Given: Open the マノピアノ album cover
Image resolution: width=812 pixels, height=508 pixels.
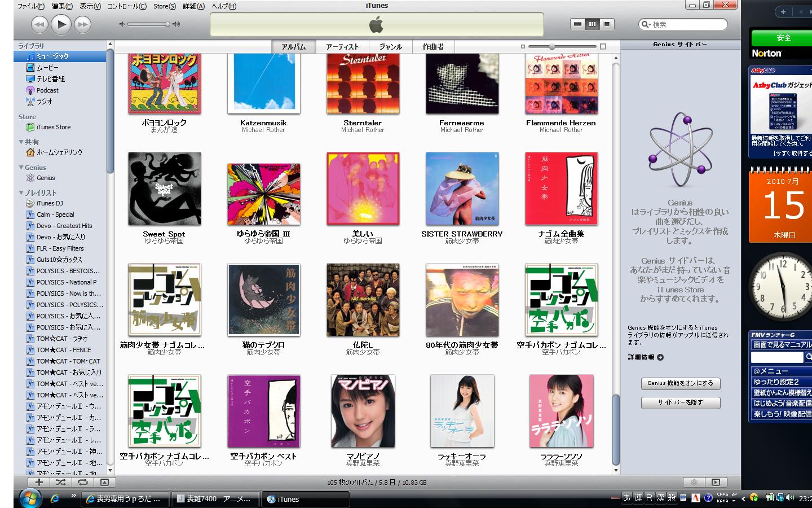Looking at the screenshot, I should coord(363,411).
